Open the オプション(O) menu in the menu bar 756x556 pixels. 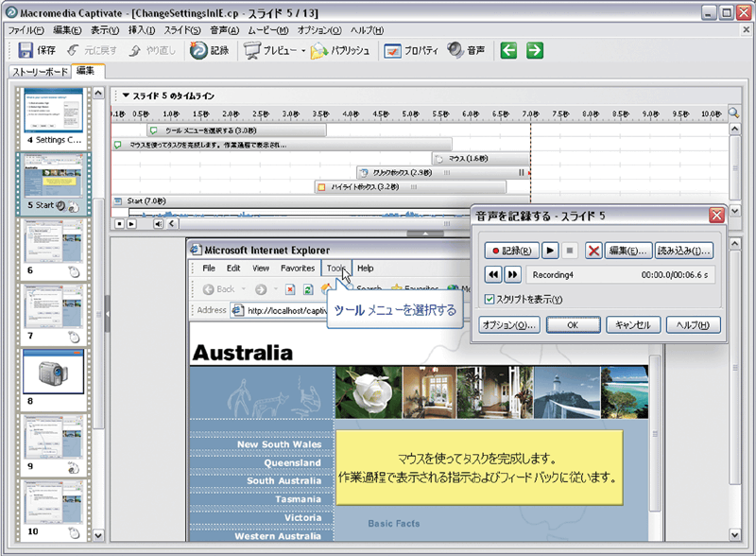(x=319, y=30)
